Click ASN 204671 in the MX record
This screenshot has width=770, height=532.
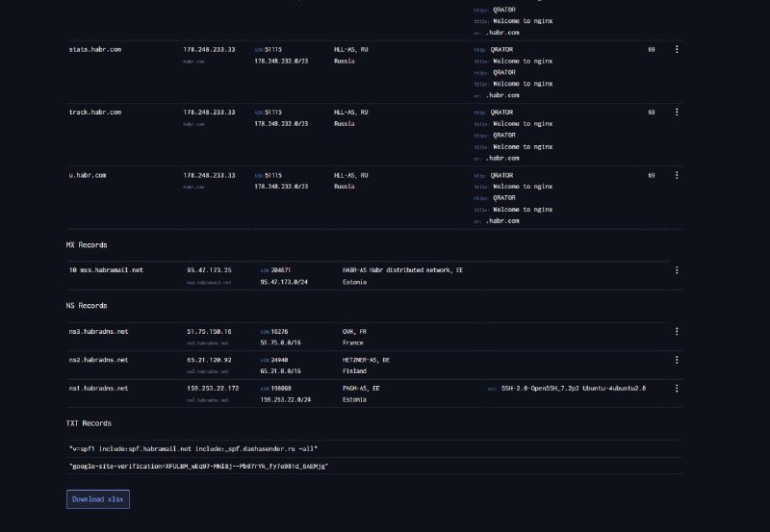(x=280, y=270)
